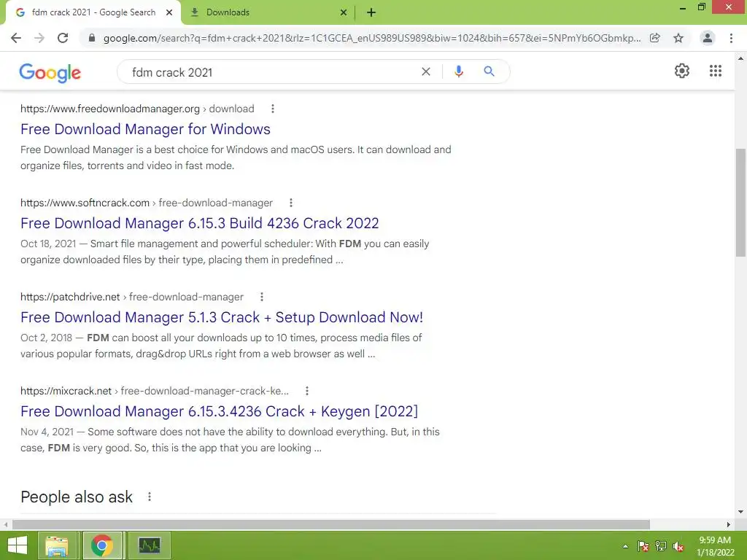
Task: Go to Google home via logo
Action: (50, 73)
